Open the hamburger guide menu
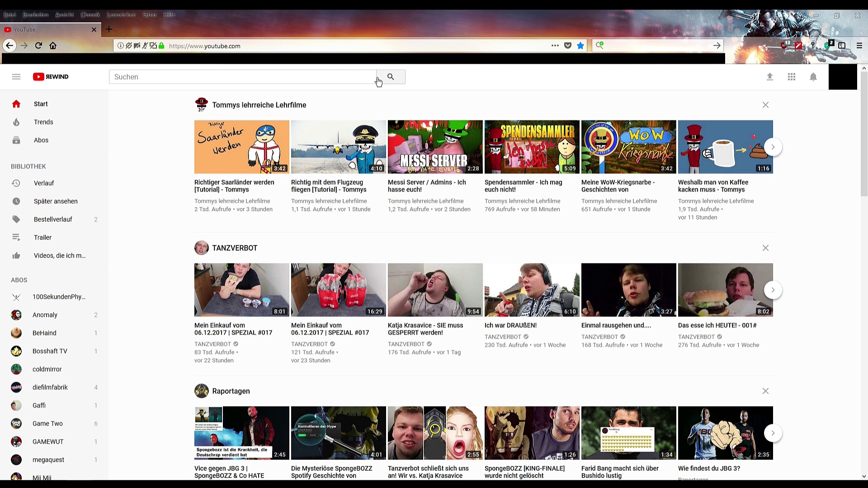 [x=16, y=77]
